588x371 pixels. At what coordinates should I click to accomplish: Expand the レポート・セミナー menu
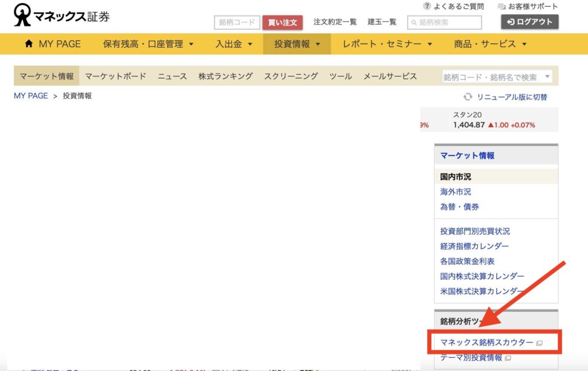click(x=387, y=44)
